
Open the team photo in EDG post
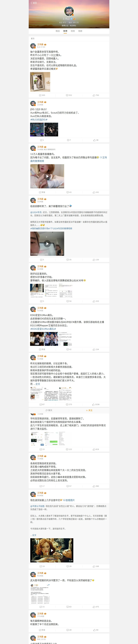[51, 339]
